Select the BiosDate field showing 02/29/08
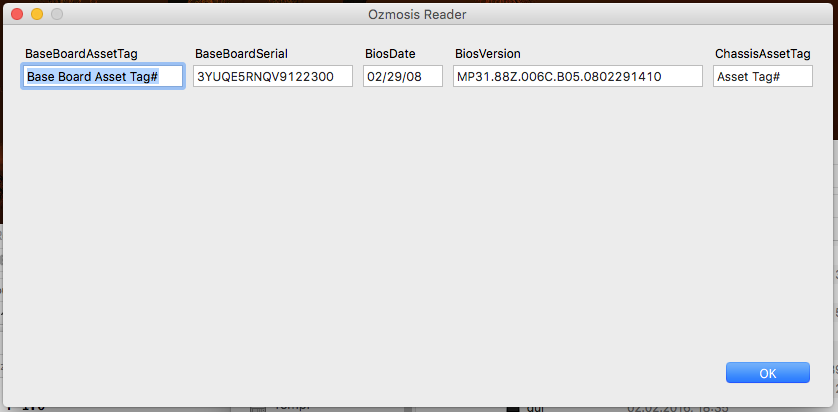The height and width of the screenshot is (412, 838). pos(402,76)
